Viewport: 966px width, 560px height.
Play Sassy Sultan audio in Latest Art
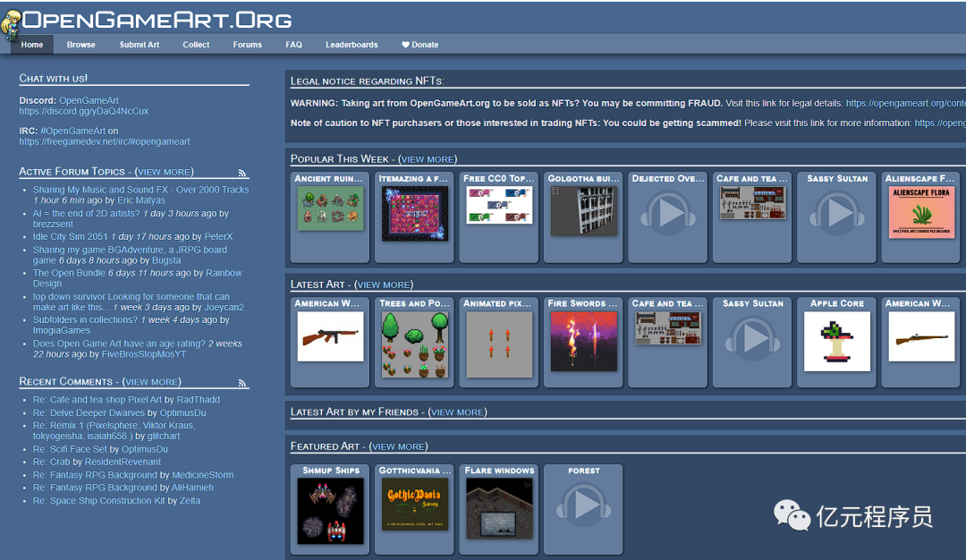point(752,338)
